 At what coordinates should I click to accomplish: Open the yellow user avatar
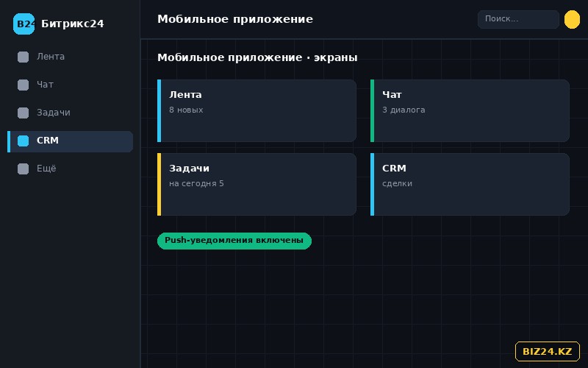(572, 20)
